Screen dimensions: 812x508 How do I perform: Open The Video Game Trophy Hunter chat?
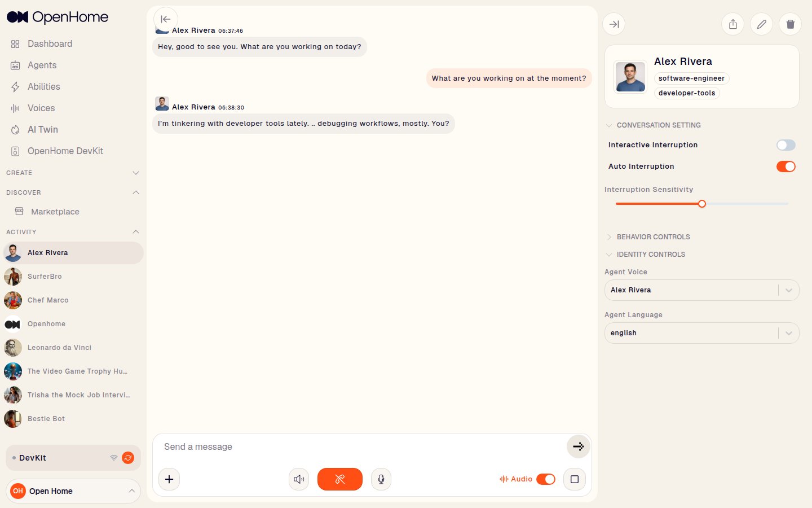tap(73, 371)
